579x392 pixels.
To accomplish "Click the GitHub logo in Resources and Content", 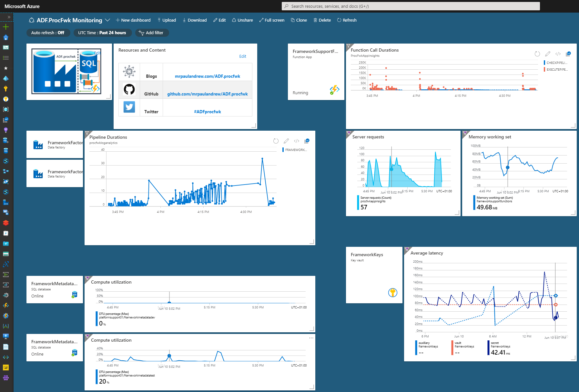I will point(129,89).
